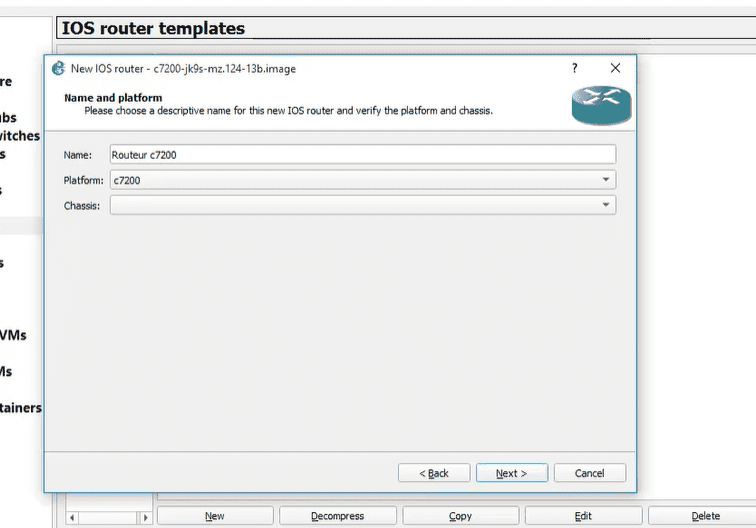Click left arrow of horizontal scrollbar
756x528 pixels.
(x=72, y=518)
